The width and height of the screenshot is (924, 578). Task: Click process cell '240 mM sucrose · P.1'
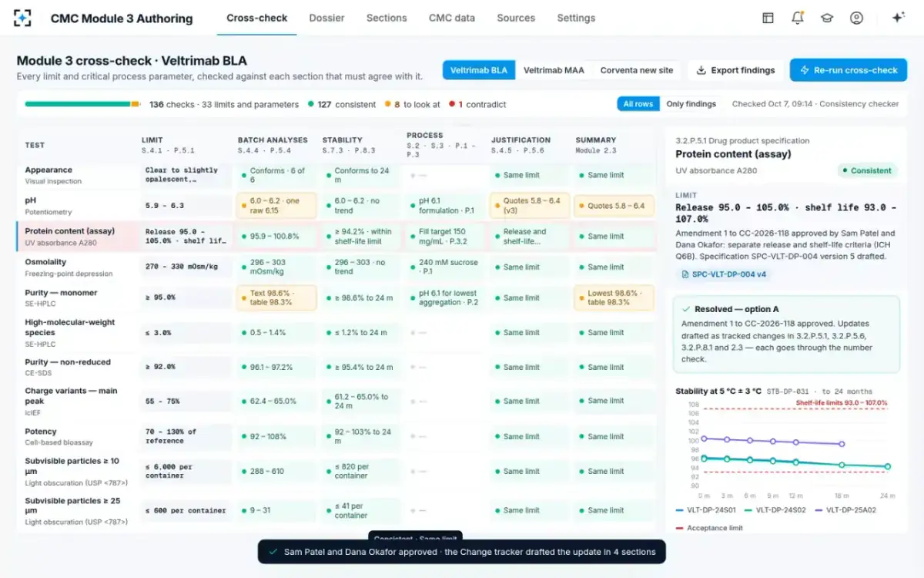[x=446, y=267]
